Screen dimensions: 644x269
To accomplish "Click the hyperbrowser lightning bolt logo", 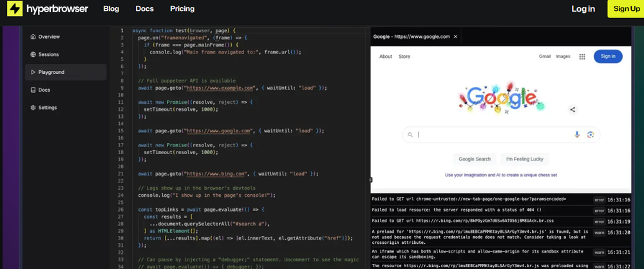I will pyautogui.click(x=15, y=8).
